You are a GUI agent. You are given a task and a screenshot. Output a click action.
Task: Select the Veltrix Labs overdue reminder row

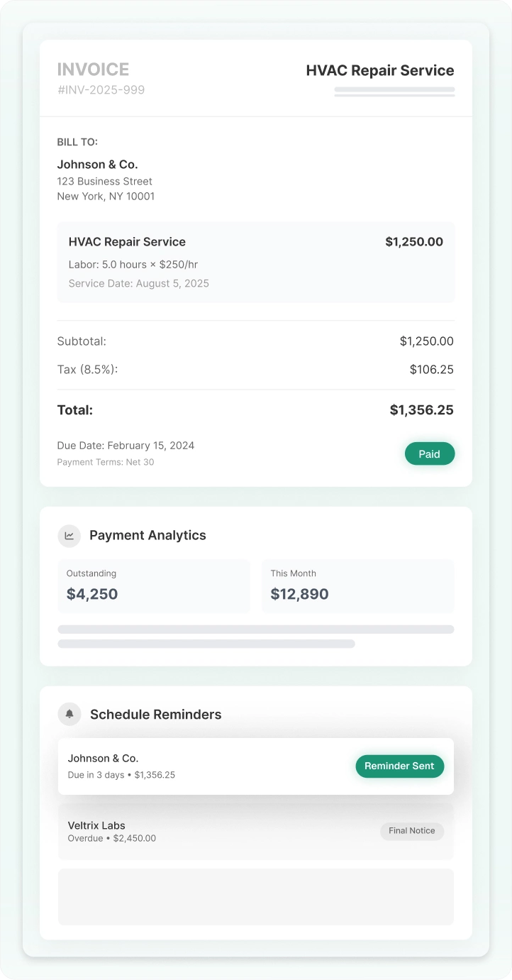tap(213, 831)
